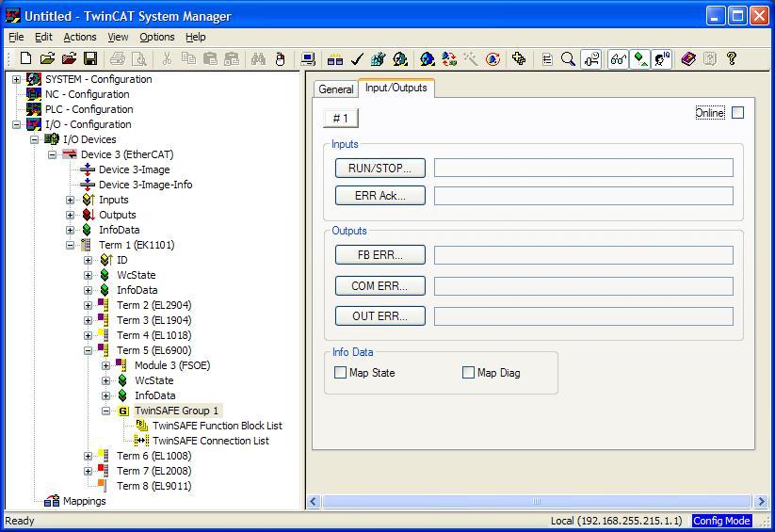
Task: Select Device 3-Image-Info item
Action: tap(145, 185)
